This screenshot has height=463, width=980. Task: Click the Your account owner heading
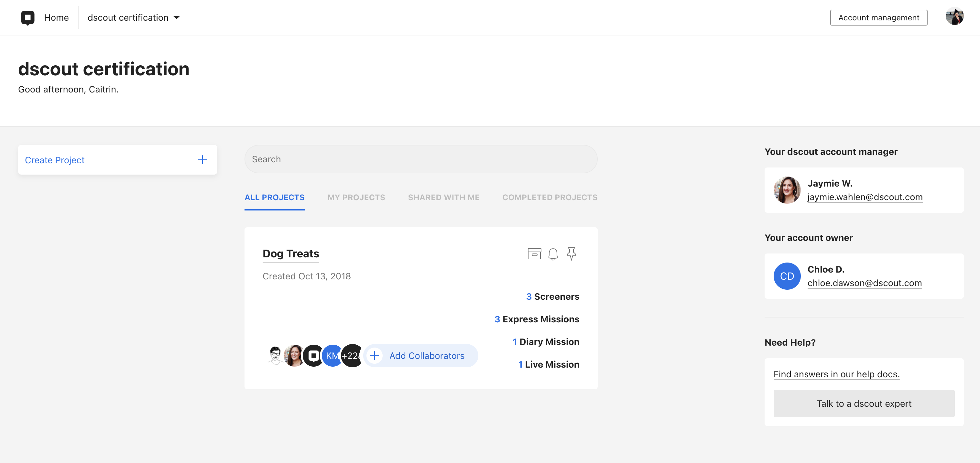click(x=809, y=238)
